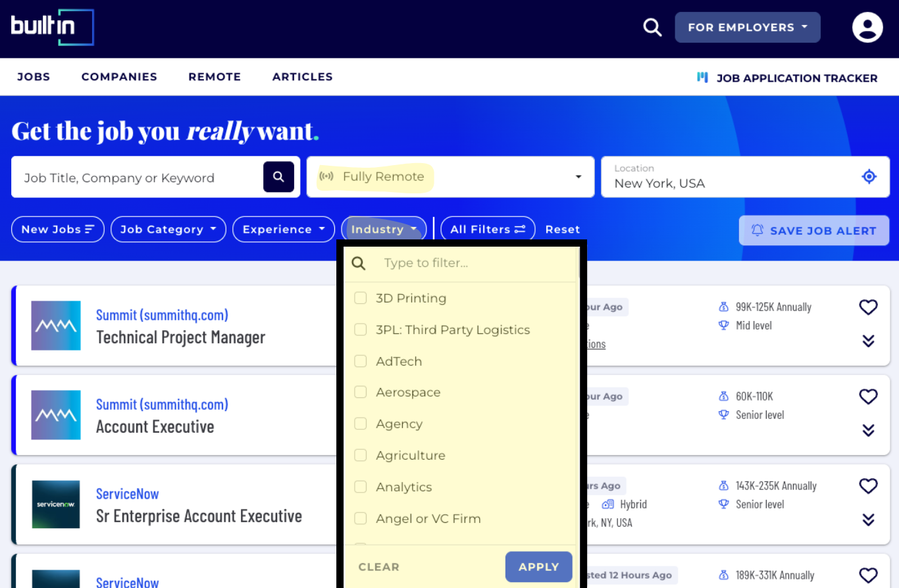This screenshot has width=899, height=588.
Task: Select the Aerospace industry checkbox
Action: 361,393
